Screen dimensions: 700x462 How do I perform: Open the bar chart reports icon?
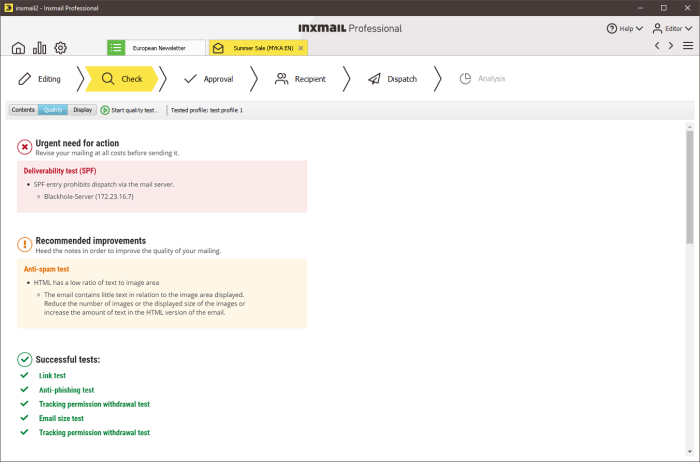pyautogui.click(x=39, y=48)
